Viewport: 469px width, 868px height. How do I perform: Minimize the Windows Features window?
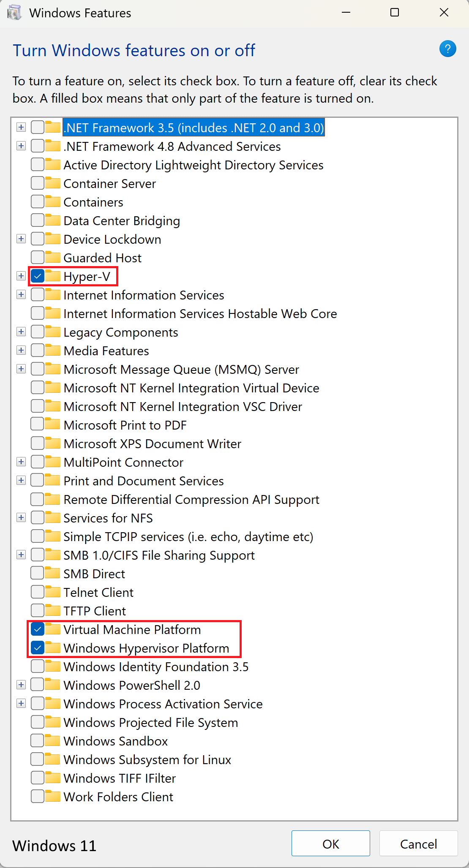click(346, 13)
